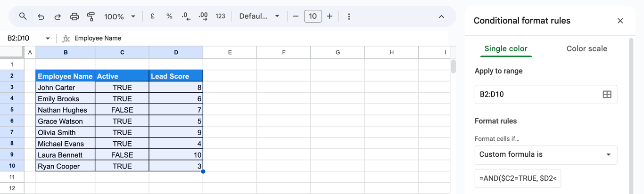Select column H header

[x=391, y=52]
